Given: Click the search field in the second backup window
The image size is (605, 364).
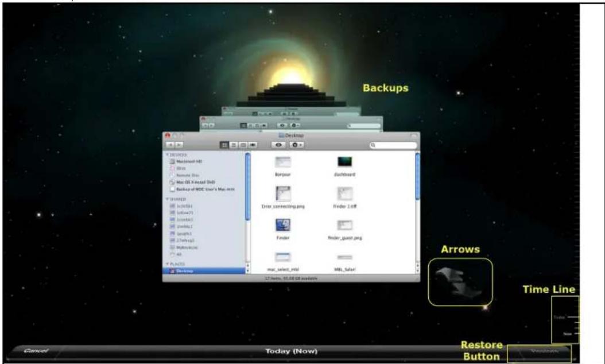Looking at the screenshot, I should pyautogui.click(x=364, y=126).
